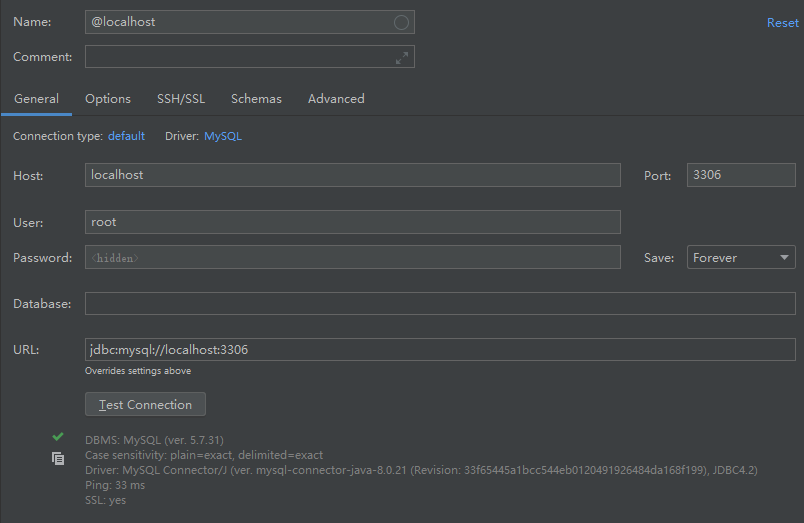Switch to the General tab
804x523 pixels.
[36, 99]
